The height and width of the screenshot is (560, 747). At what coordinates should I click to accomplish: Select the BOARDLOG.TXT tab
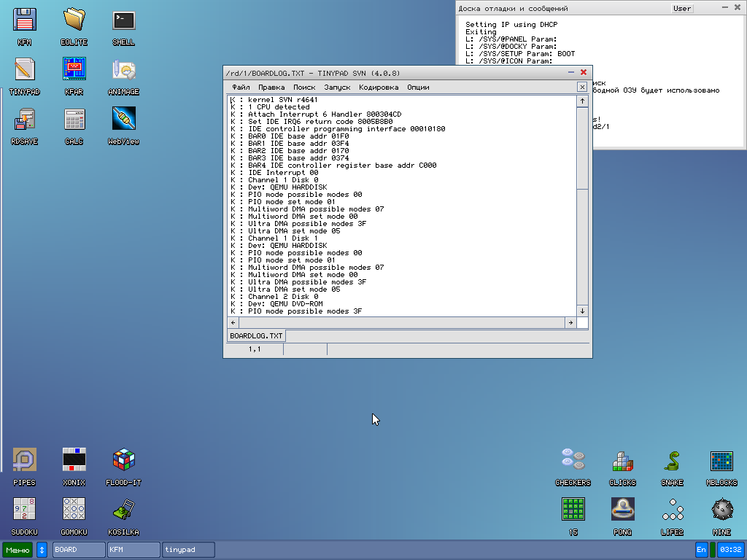tap(256, 336)
